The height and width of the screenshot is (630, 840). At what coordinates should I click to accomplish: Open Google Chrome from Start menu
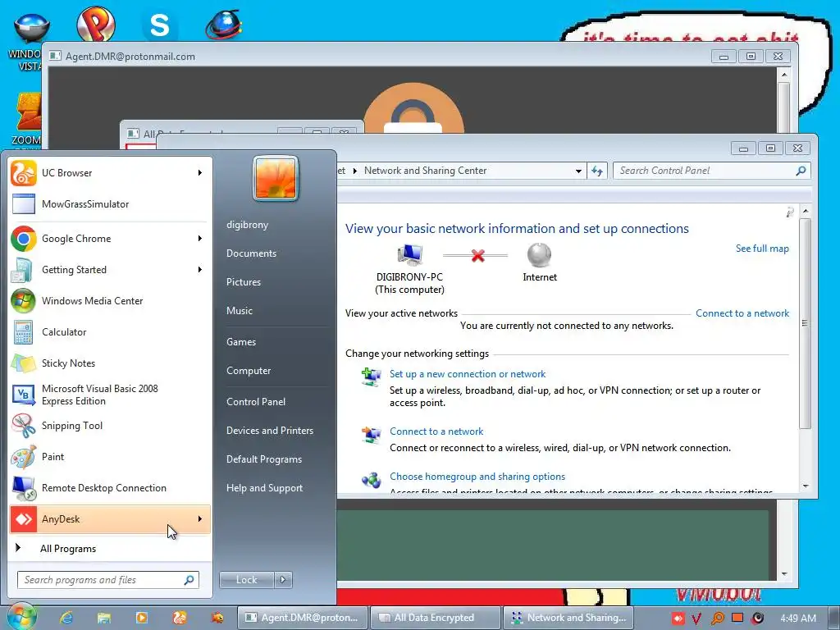coord(110,239)
